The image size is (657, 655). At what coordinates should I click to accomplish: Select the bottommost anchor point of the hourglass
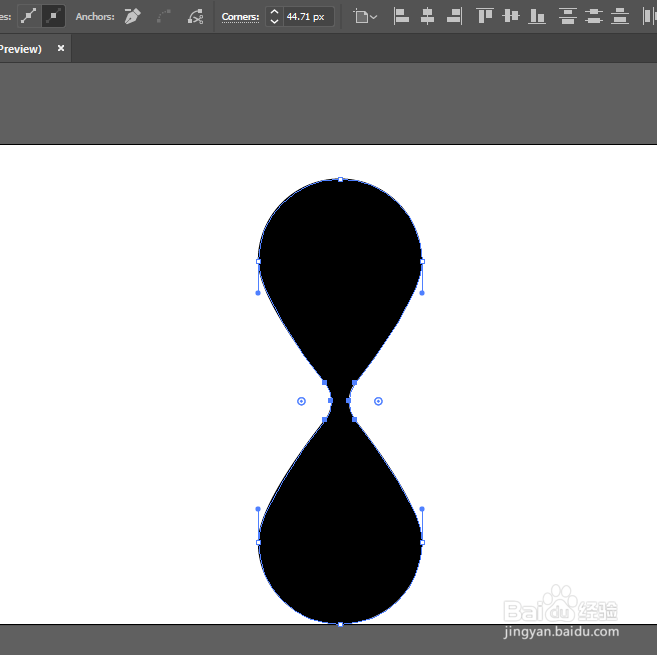341,624
